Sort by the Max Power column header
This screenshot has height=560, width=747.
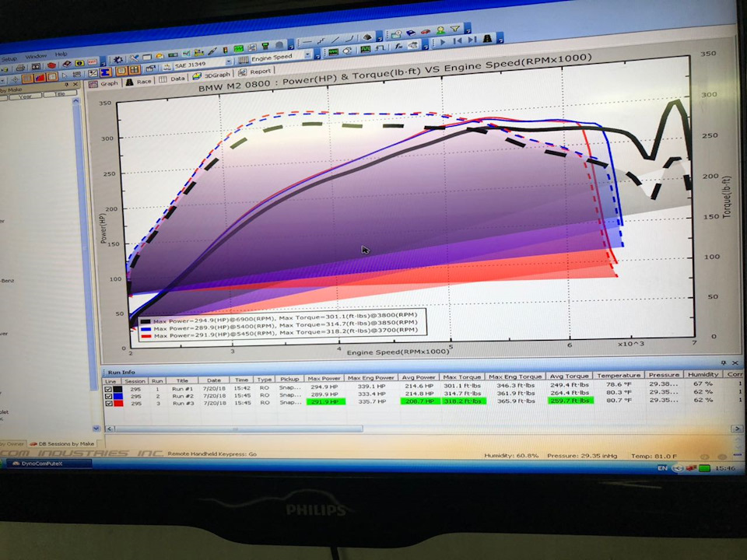point(324,379)
